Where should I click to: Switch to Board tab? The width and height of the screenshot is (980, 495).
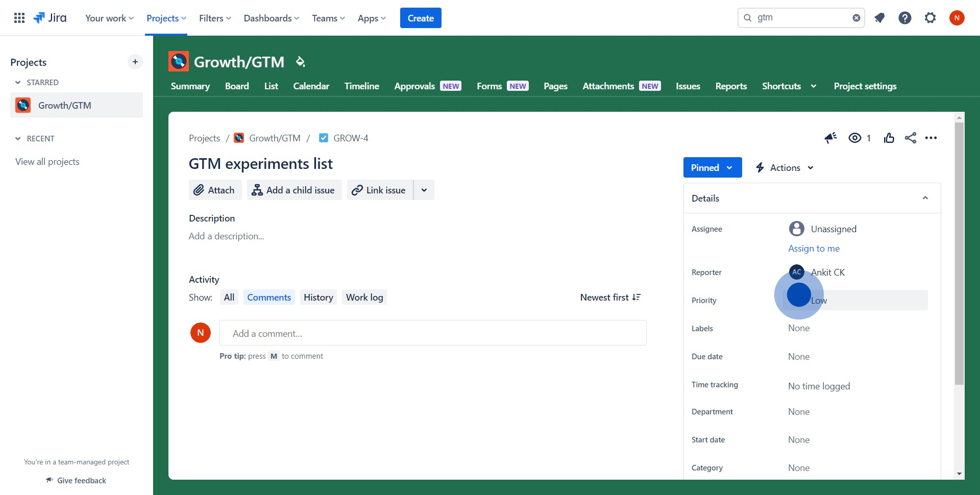pos(237,86)
